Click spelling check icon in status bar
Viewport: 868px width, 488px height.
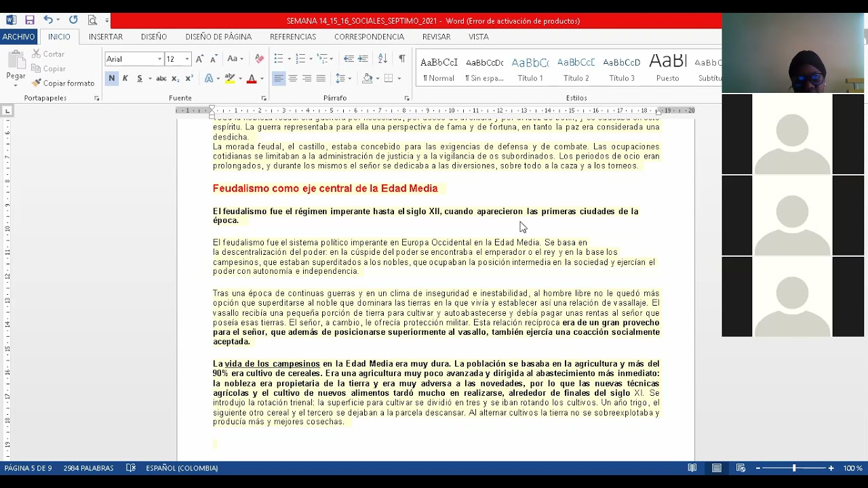coord(131,468)
